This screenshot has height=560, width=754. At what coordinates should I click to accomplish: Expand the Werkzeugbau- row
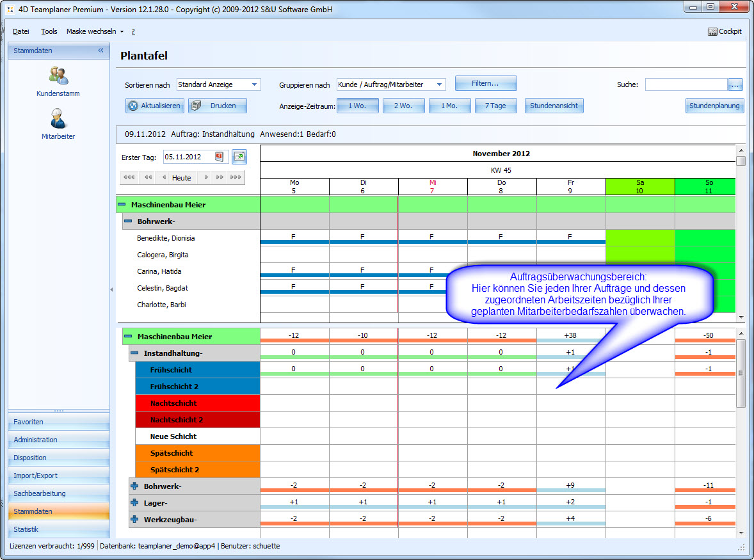[134, 520]
